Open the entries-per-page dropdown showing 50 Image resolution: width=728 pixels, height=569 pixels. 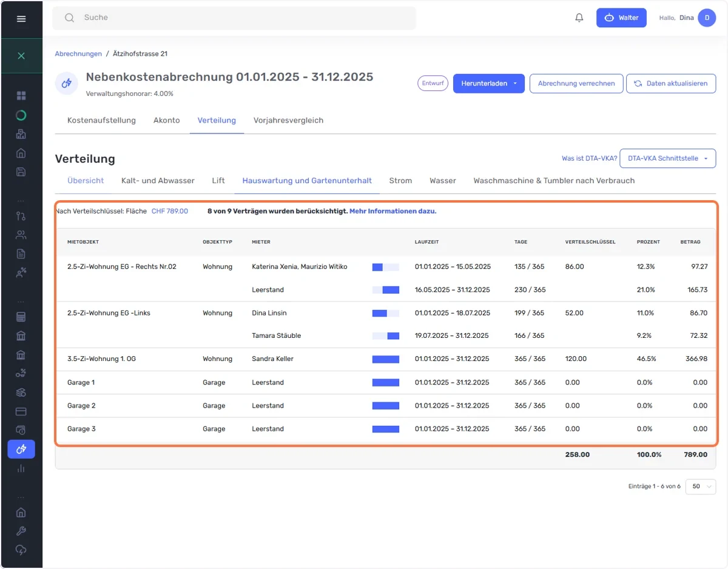[x=701, y=487]
